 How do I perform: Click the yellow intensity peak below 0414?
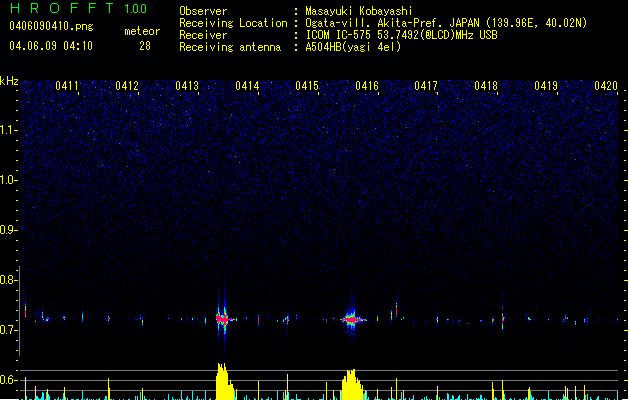pos(225,382)
